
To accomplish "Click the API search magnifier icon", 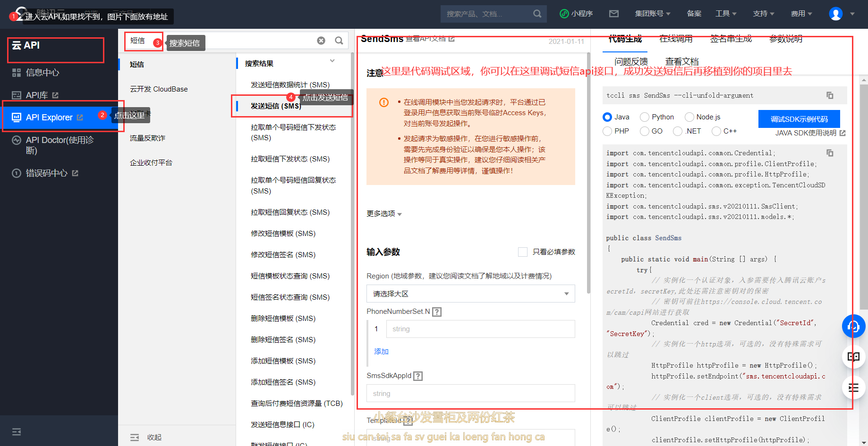I will (x=339, y=41).
